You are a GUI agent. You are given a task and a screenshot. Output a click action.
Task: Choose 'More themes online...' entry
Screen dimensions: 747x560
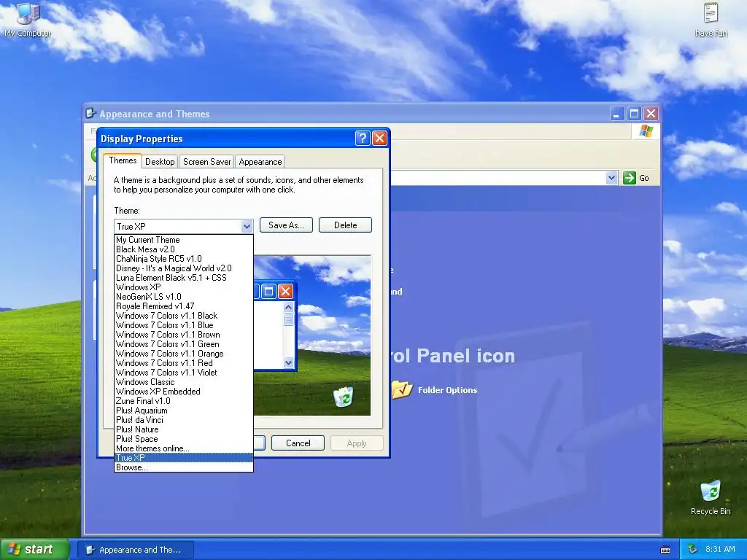click(x=183, y=448)
